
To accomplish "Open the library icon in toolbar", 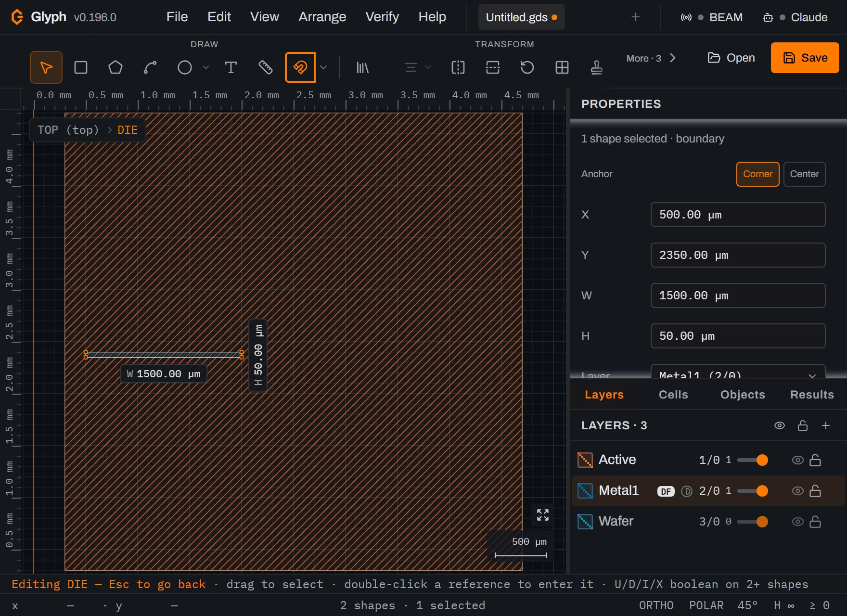I will (362, 67).
